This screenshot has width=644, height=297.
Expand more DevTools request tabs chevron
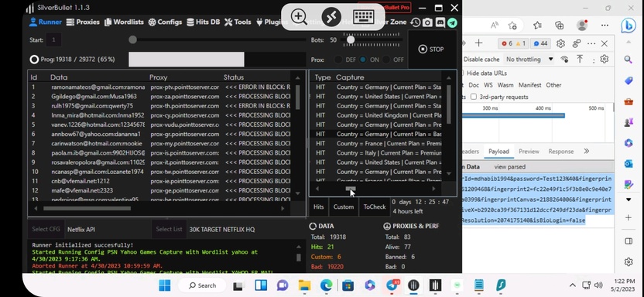(586, 152)
